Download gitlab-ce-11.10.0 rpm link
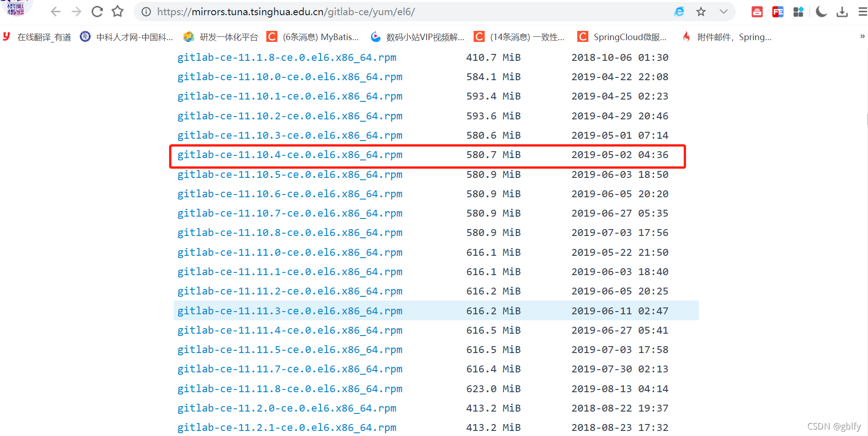 (290, 77)
